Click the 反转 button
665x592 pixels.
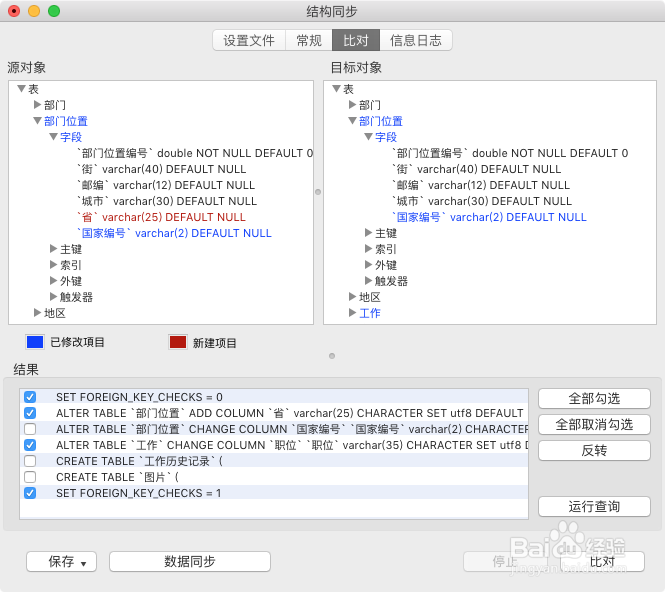[x=594, y=450]
